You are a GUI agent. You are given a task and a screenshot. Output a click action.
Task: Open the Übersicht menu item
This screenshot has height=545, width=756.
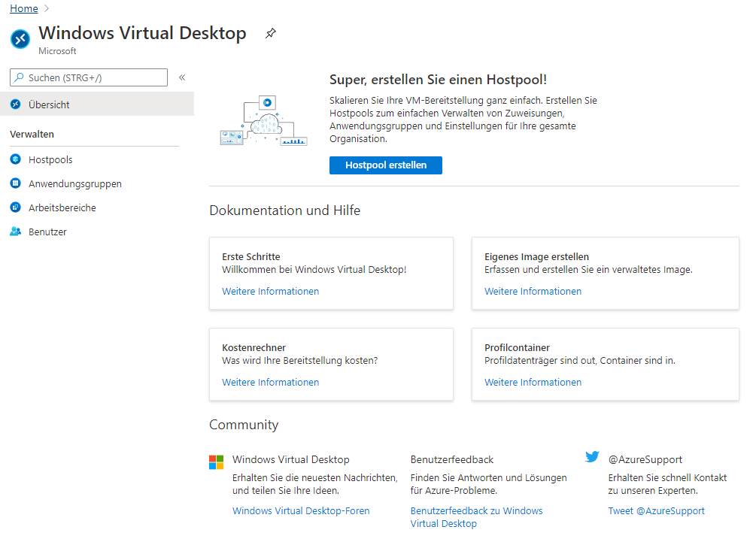pos(97,104)
